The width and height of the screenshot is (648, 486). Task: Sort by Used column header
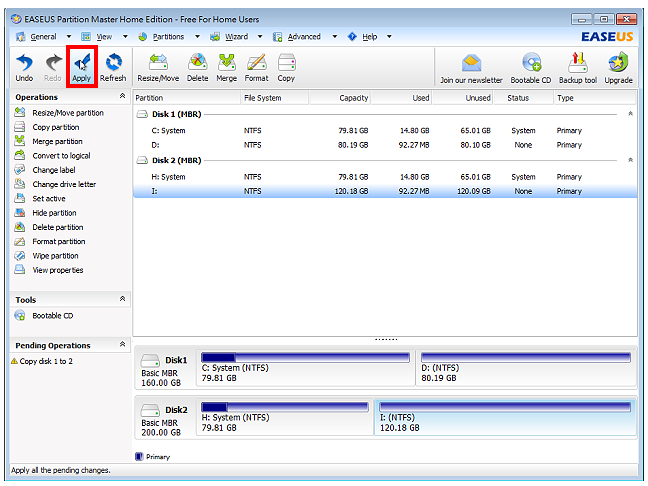click(401, 98)
